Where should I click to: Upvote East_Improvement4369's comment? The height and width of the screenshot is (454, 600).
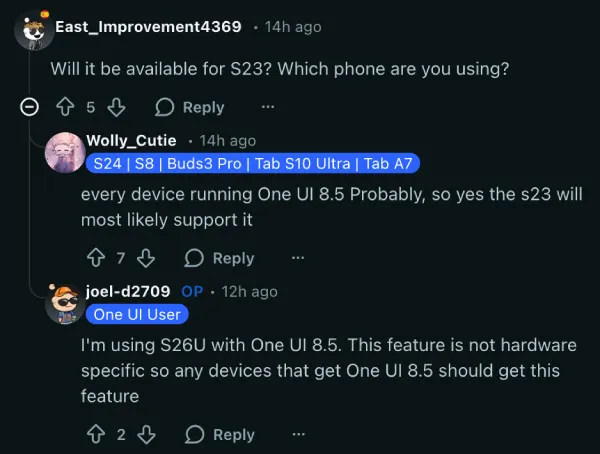tap(67, 107)
